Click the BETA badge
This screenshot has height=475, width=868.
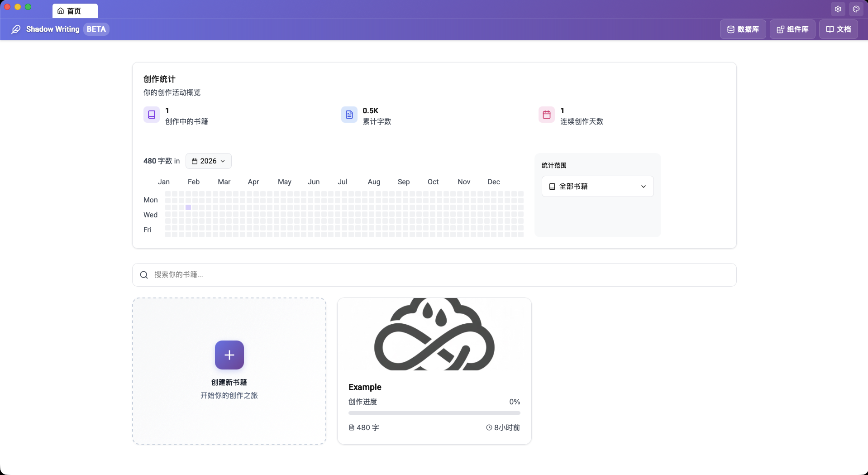96,29
